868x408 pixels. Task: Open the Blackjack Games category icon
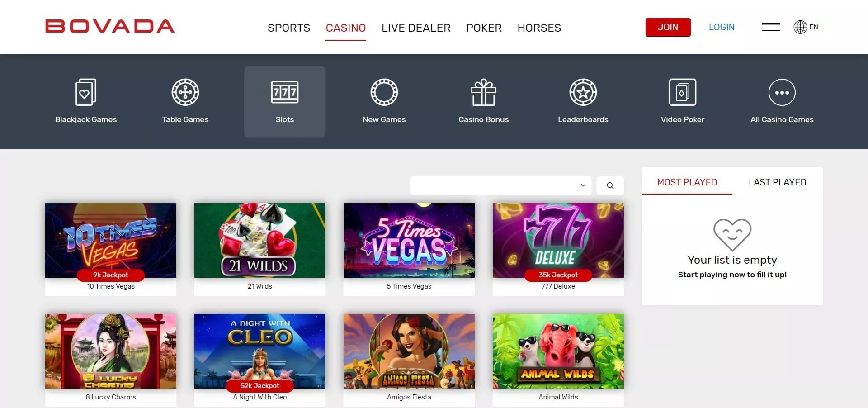click(x=85, y=92)
